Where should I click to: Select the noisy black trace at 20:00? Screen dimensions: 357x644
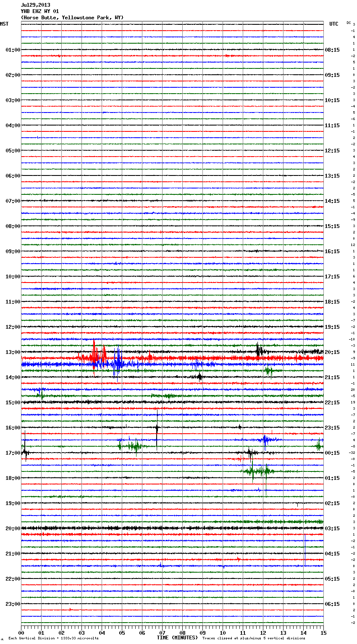coord(168,528)
